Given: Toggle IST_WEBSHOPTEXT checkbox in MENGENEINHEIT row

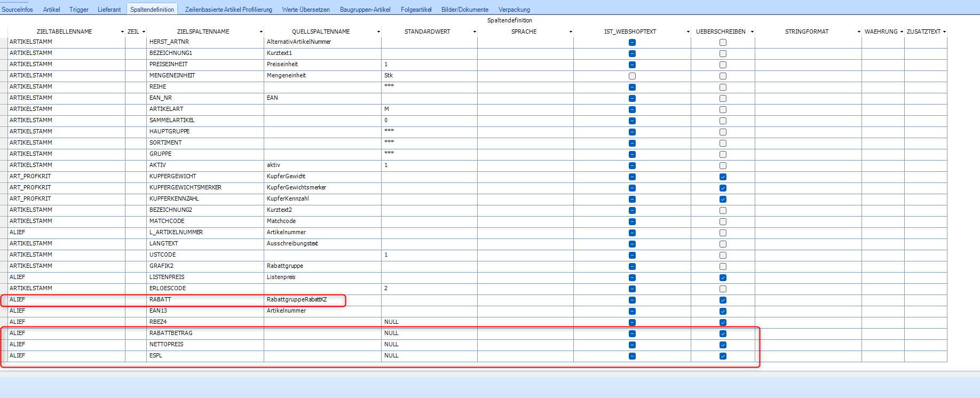Looking at the screenshot, I should click(x=632, y=76).
